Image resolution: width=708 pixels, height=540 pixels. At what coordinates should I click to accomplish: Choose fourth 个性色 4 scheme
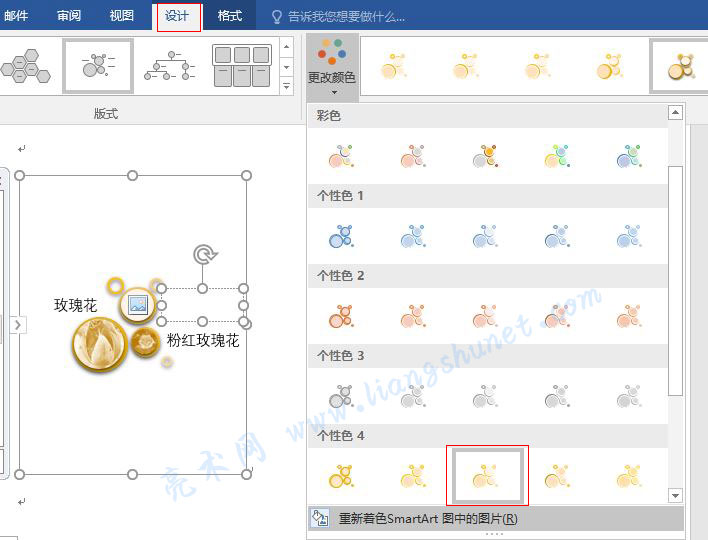coord(557,476)
